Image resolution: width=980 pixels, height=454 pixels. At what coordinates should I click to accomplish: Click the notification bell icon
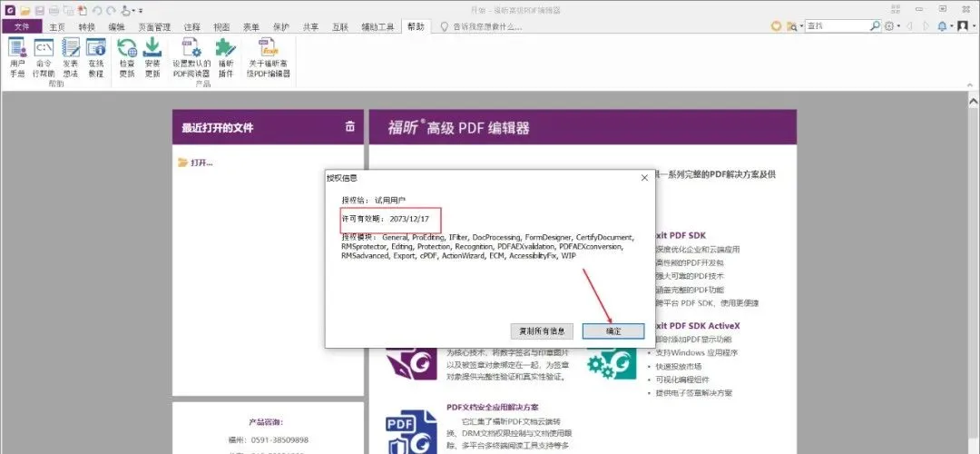click(943, 26)
